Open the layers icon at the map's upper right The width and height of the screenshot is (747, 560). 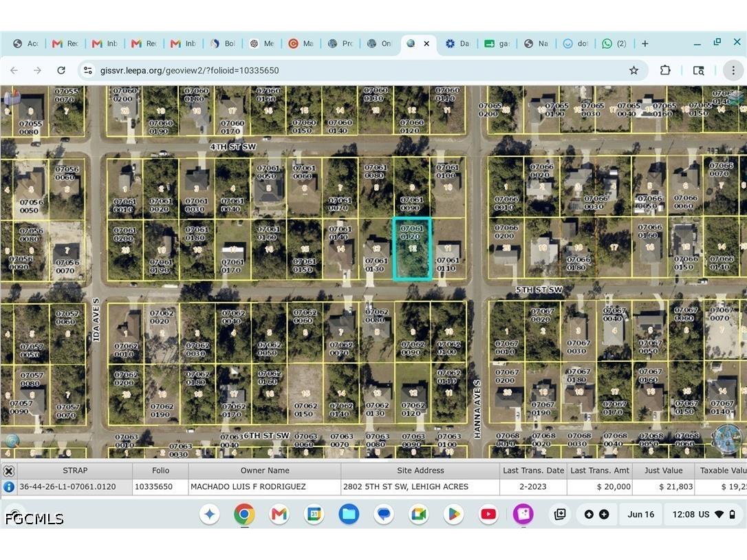[x=735, y=98]
